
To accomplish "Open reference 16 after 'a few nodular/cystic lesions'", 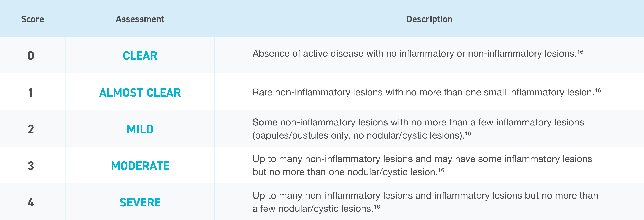I will click(x=377, y=207).
